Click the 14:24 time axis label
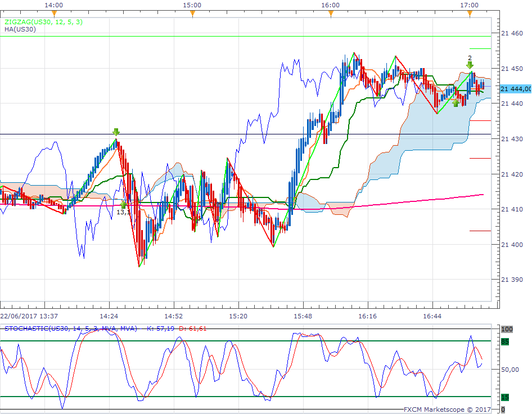Viewport: 532px width, 414px height. tap(109, 316)
